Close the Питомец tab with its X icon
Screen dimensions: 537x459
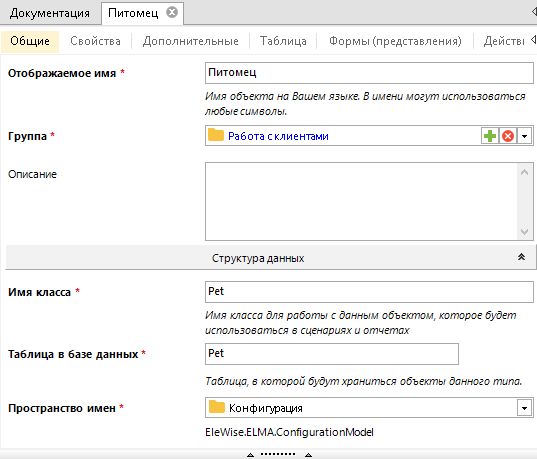tap(172, 13)
